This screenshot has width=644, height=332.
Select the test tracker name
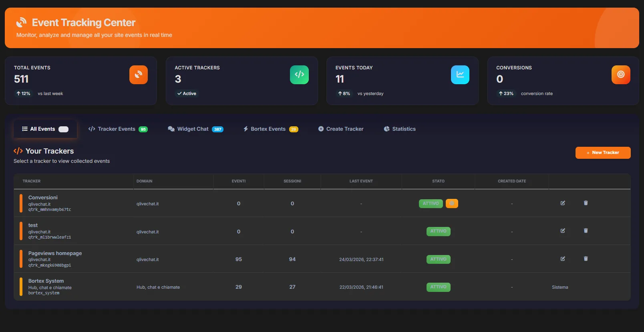point(33,225)
